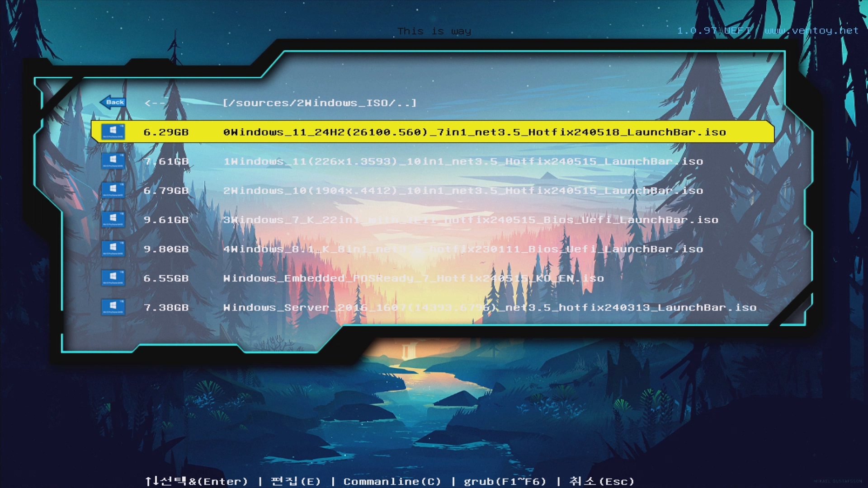Choose the 2Windows_10 10in1 ISO entry
The width and height of the screenshot is (868, 488).
463,191
